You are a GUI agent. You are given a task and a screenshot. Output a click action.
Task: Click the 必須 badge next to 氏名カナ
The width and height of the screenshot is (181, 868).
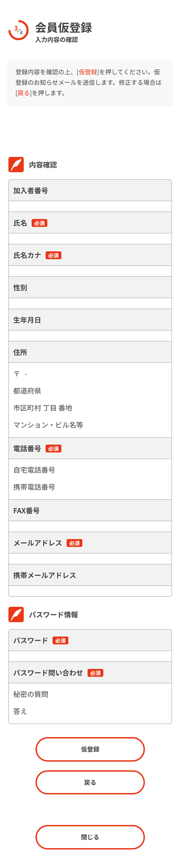click(x=53, y=255)
